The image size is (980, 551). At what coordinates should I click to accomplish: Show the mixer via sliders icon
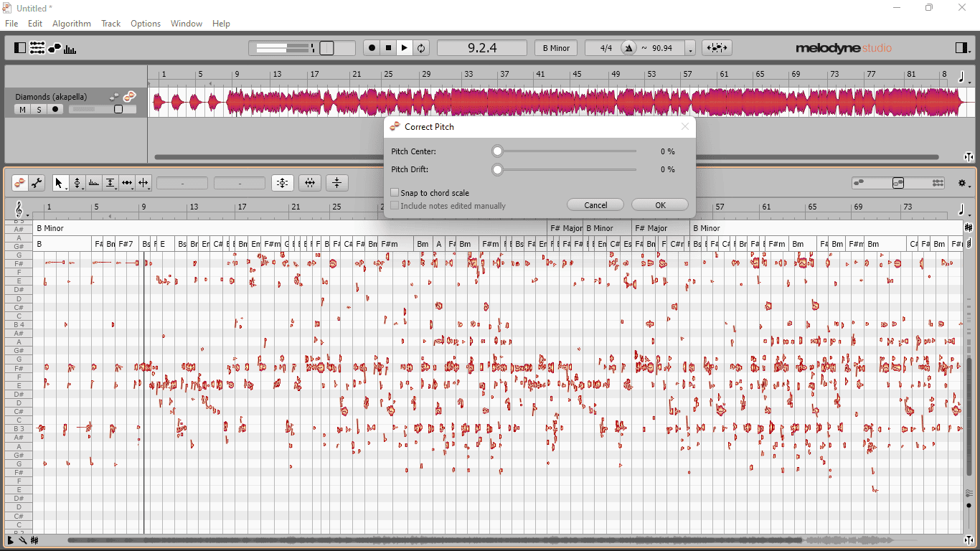pos(37,48)
